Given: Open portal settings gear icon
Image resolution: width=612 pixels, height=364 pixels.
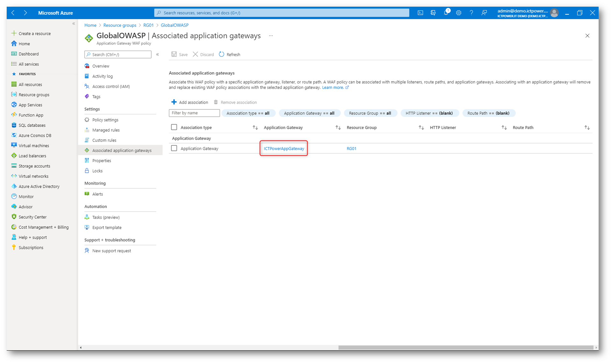Looking at the screenshot, I should (458, 13).
